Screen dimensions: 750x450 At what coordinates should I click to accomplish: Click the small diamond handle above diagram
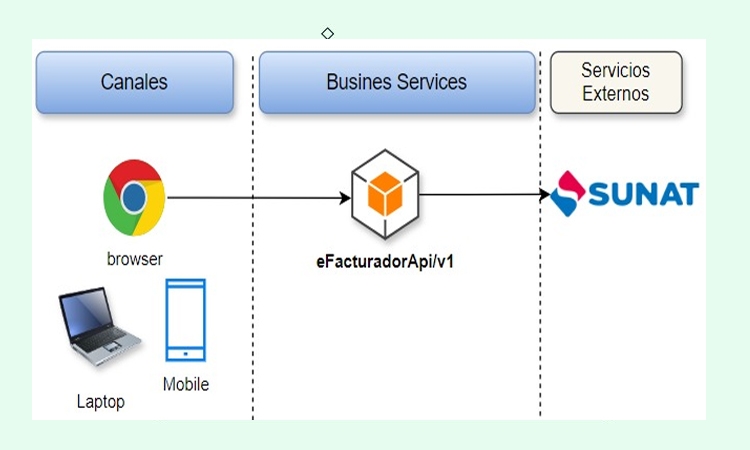pos(328,33)
